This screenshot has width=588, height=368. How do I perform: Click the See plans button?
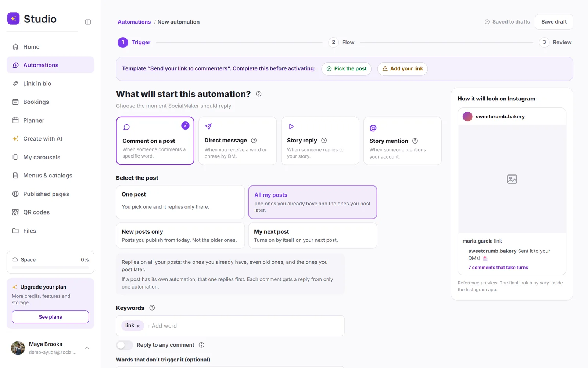coord(50,317)
